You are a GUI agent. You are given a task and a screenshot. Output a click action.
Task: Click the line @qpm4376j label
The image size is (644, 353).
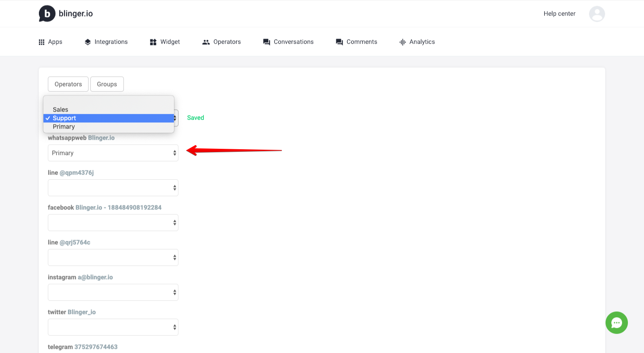[x=71, y=173]
